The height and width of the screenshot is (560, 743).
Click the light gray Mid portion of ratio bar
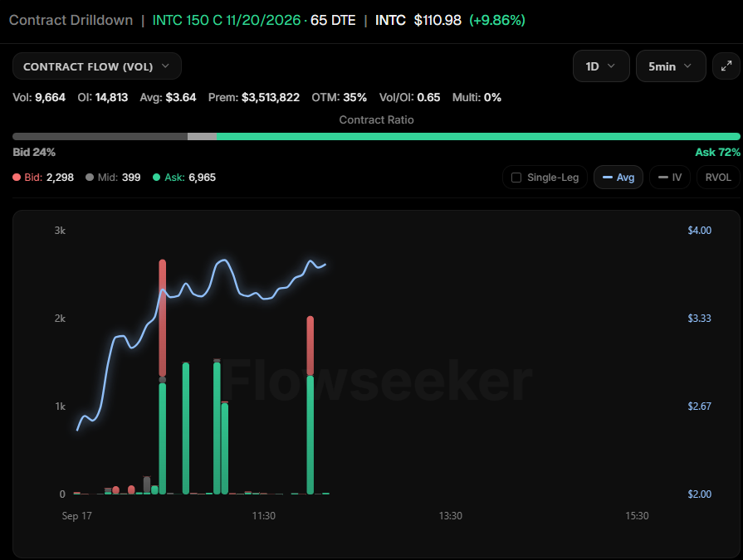(x=202, y=137)
